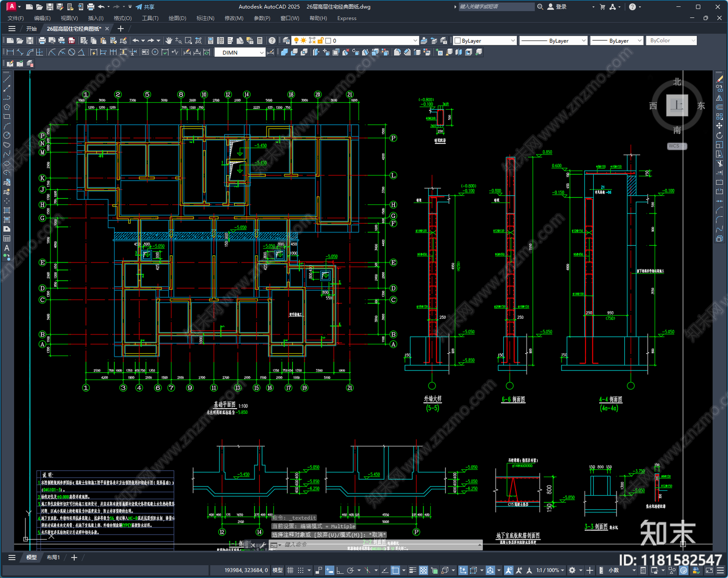Click the 登录 sign-in button
The width and height of the screenshot is (728, 578).
click(x=557, y=7)
